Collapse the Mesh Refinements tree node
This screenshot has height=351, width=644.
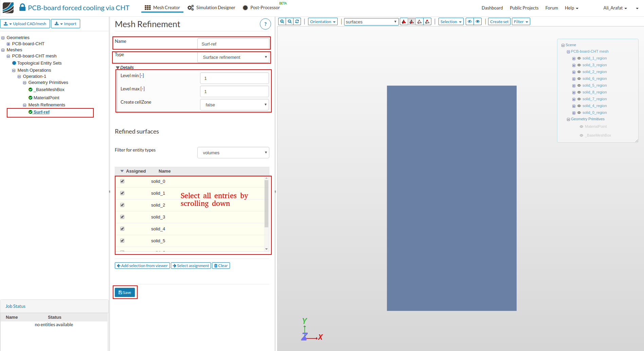click(25, 105)
